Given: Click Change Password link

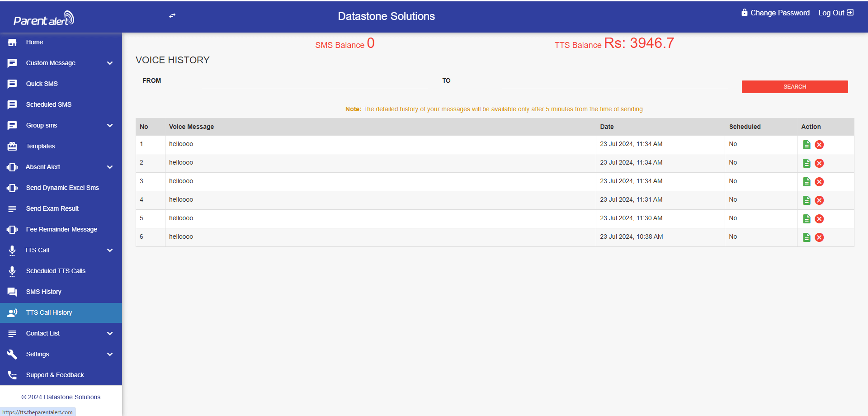Looking at the screenshot, I should [775, 13].
